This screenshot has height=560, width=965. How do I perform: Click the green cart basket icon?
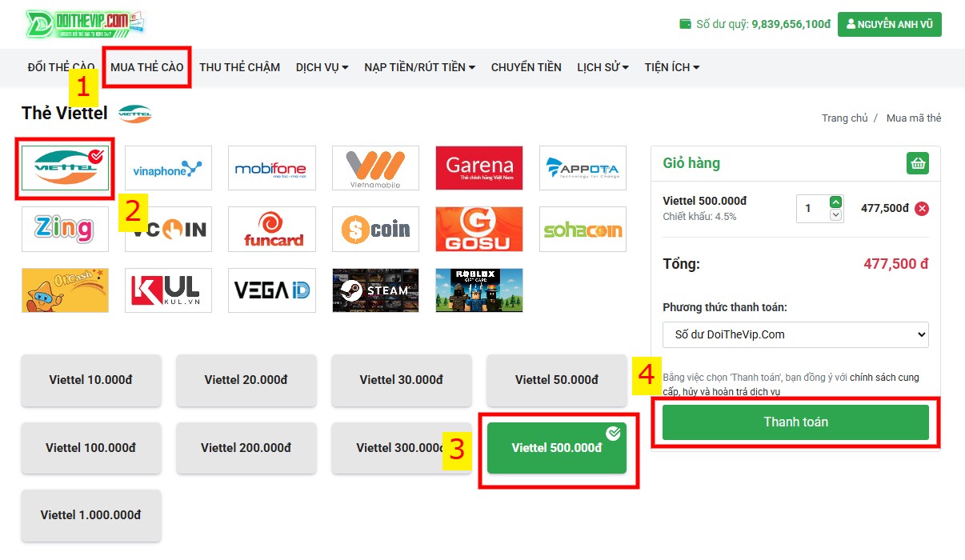[x=918, y=163]
